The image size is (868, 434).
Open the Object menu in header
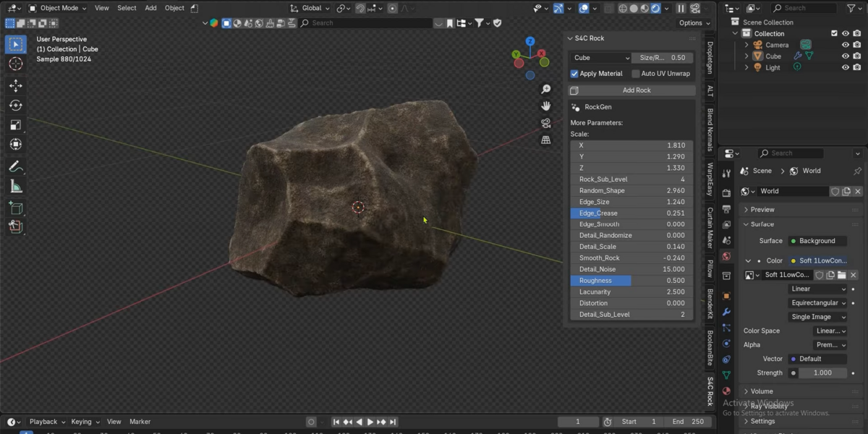[x=174, y=8]
